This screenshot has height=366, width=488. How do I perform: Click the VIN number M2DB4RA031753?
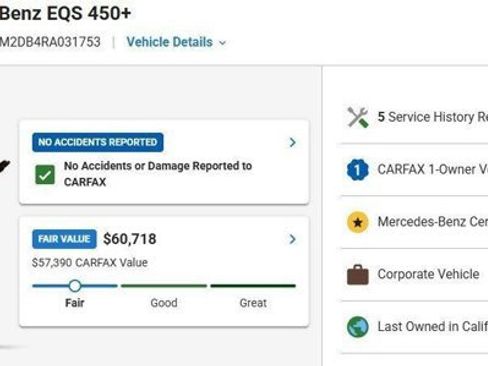[x=50, y=42]
